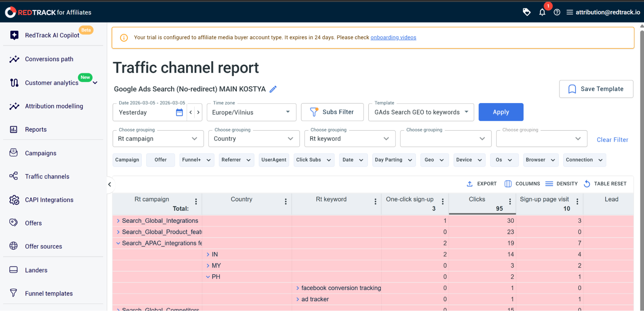The width and height of the screenshot is (644, 311).
Task: Go to next date with right arrow
Action: [198, 112]
